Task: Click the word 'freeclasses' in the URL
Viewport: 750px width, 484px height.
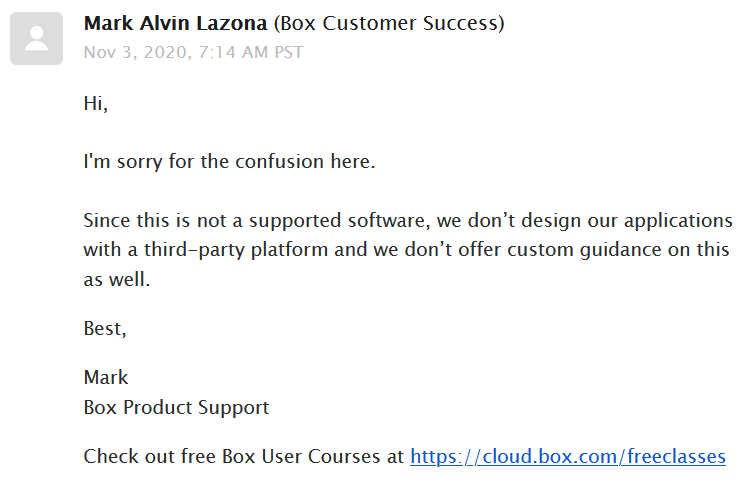Action: click(x=676, y=456)
